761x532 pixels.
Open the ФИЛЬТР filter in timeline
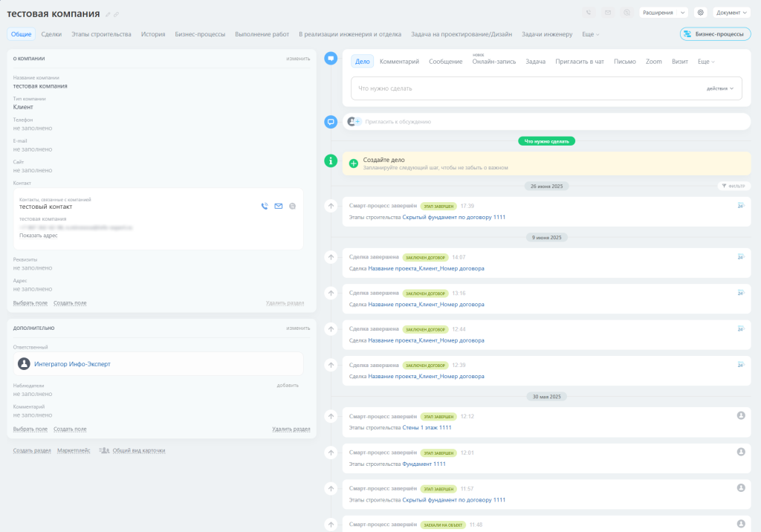(733, 186)
